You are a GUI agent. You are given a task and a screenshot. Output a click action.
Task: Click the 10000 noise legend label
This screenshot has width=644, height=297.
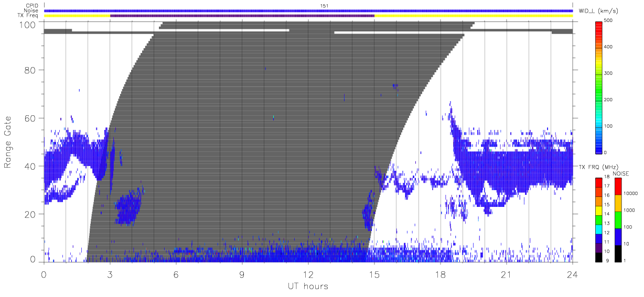pos(631,193)
